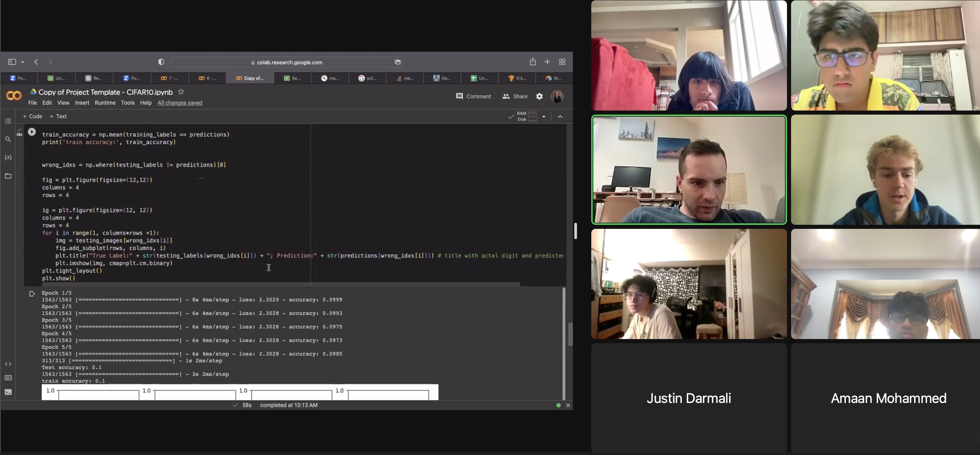Open a new Safari tab with plus

click(547, 62)
